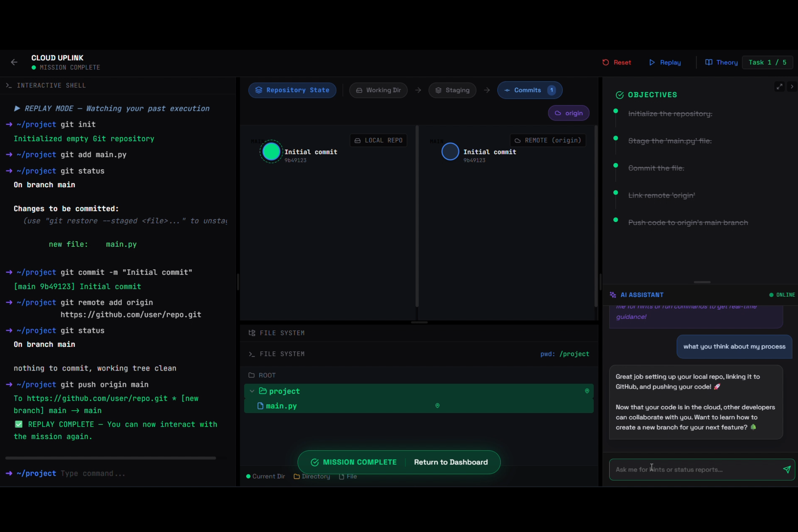Click the back arrow next to Cloud Uplink

[14, 62]
